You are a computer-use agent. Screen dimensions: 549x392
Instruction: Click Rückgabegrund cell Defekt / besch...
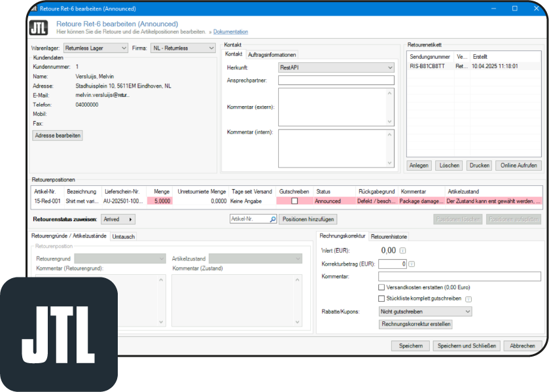[376, 201]
